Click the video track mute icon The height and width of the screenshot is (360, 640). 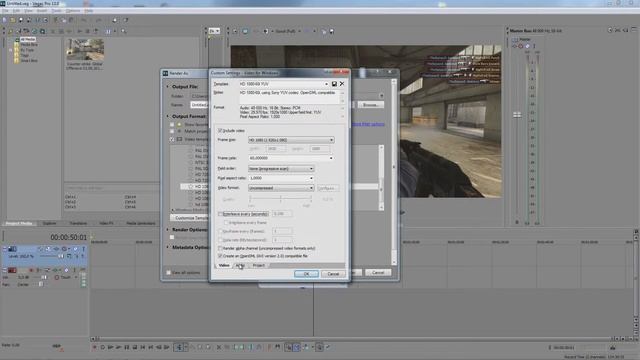pos(76,249)
